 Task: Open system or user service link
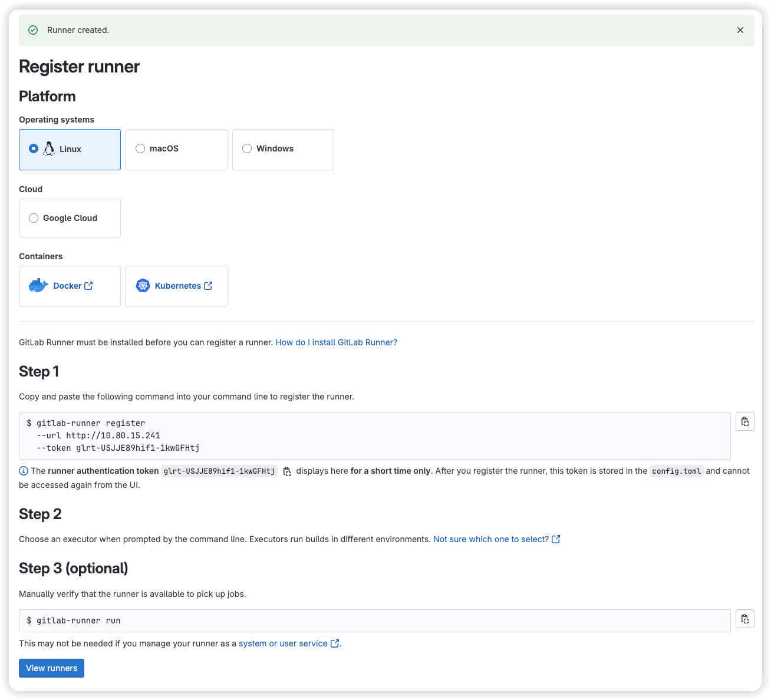283,643
